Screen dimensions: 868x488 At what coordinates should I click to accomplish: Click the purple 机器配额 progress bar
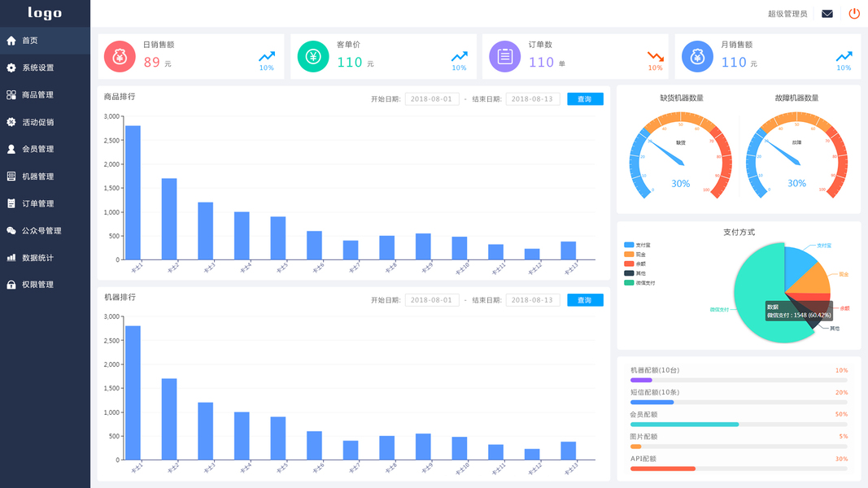point(641,380)
